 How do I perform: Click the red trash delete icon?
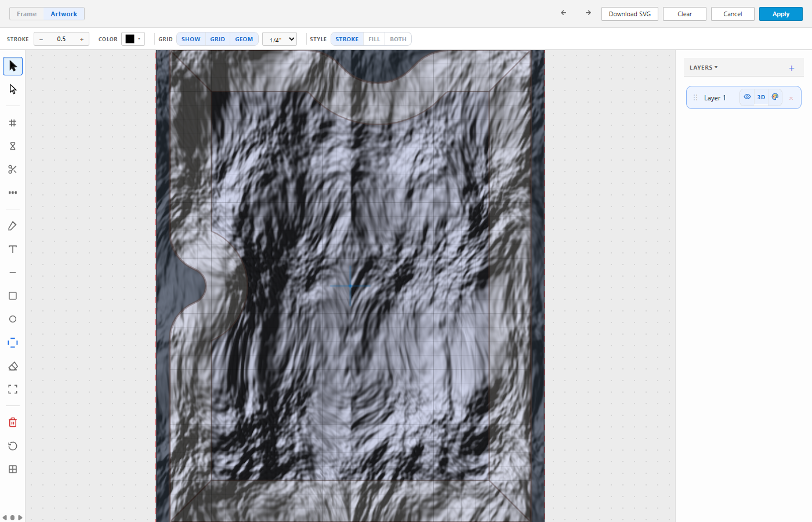click(x=13, y=422)
